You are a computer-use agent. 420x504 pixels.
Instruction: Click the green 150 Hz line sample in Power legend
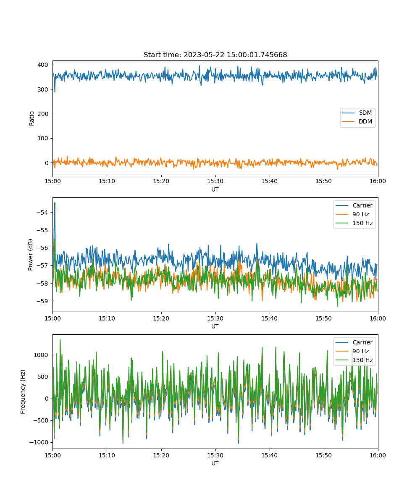tap(342, 223)
